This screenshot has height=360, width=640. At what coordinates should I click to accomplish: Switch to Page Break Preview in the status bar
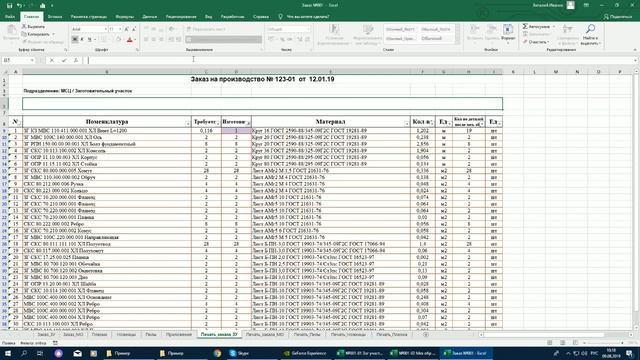pyautogui.click(x=575, y=343)
